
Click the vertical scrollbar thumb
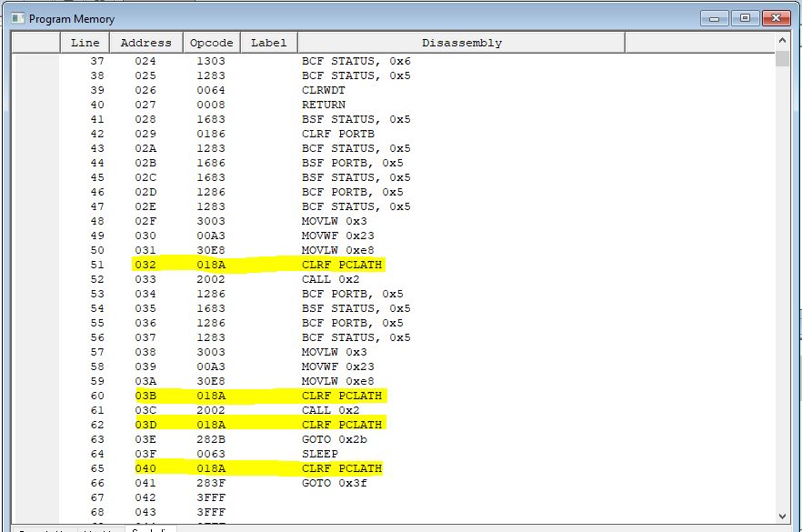(x=782, y=58)
